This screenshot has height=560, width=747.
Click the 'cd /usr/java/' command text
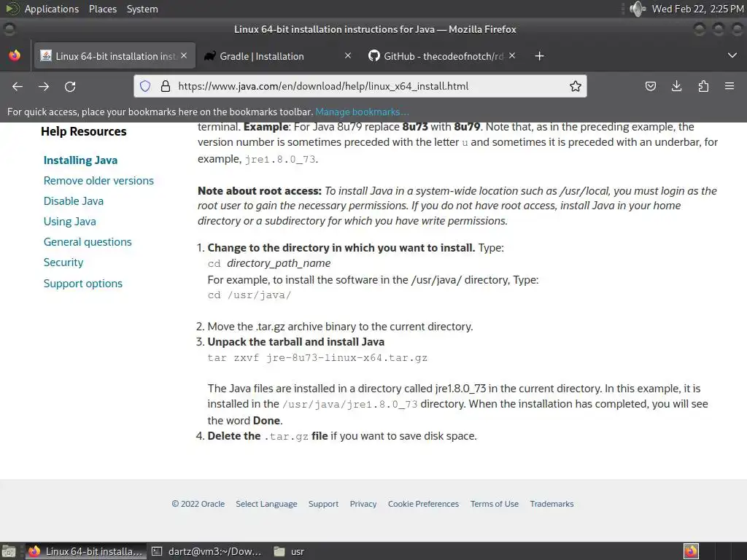[x=249, y=295]
